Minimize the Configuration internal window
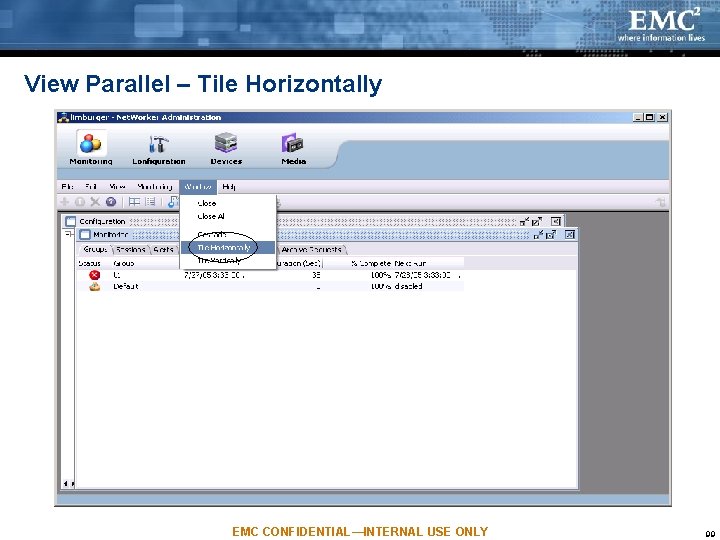 pyautogui.click(x=524, y=222)
